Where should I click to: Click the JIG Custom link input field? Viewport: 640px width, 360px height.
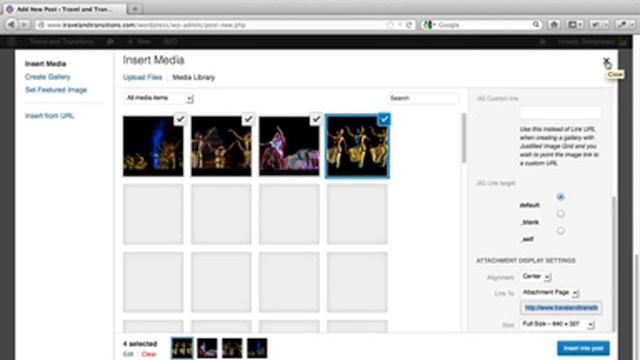click(560, 112)
